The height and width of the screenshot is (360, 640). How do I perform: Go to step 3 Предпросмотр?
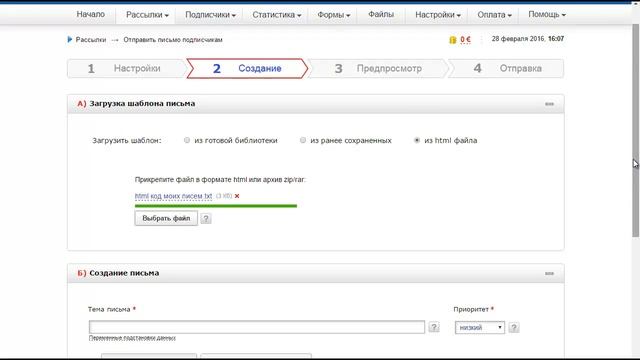pos(378,69)
